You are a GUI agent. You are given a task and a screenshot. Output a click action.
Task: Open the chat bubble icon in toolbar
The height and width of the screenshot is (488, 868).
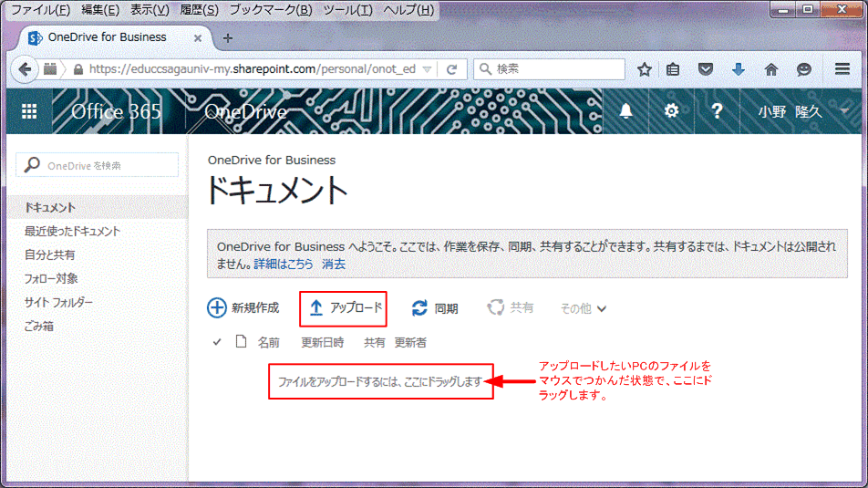pyautogui.click(x=804, y=69)
